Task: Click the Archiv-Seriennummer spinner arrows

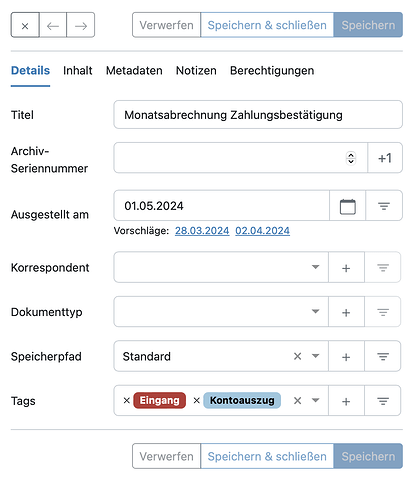Action: (351, 158)
